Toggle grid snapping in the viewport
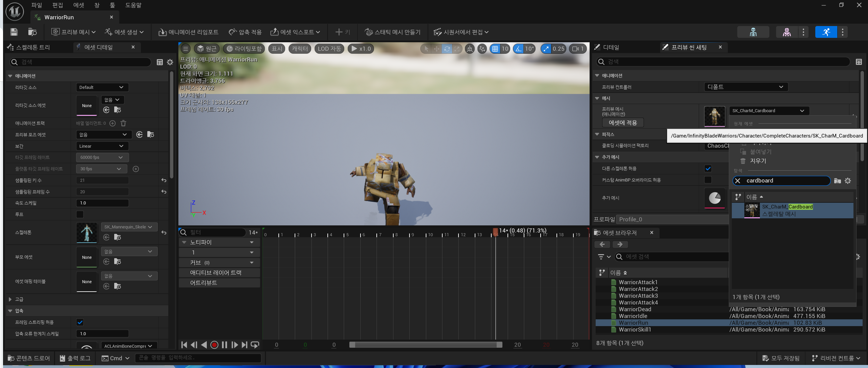 (x=495, y=49)
